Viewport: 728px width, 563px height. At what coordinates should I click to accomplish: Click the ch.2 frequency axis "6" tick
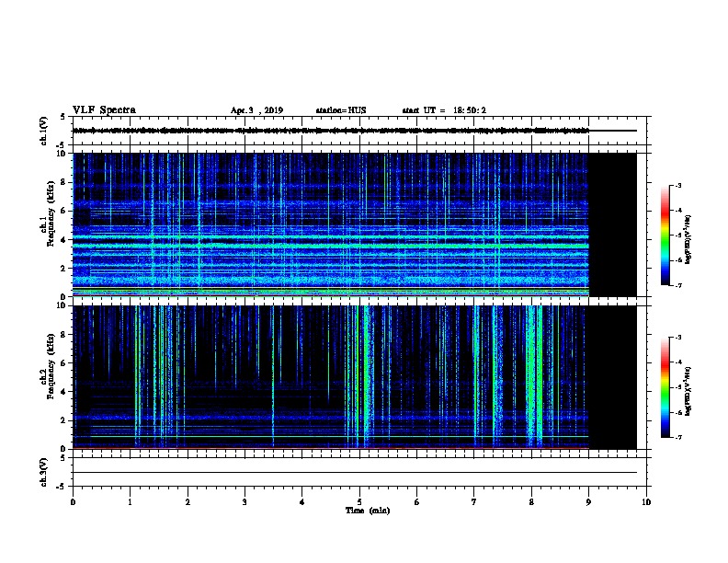coord(65,363)
